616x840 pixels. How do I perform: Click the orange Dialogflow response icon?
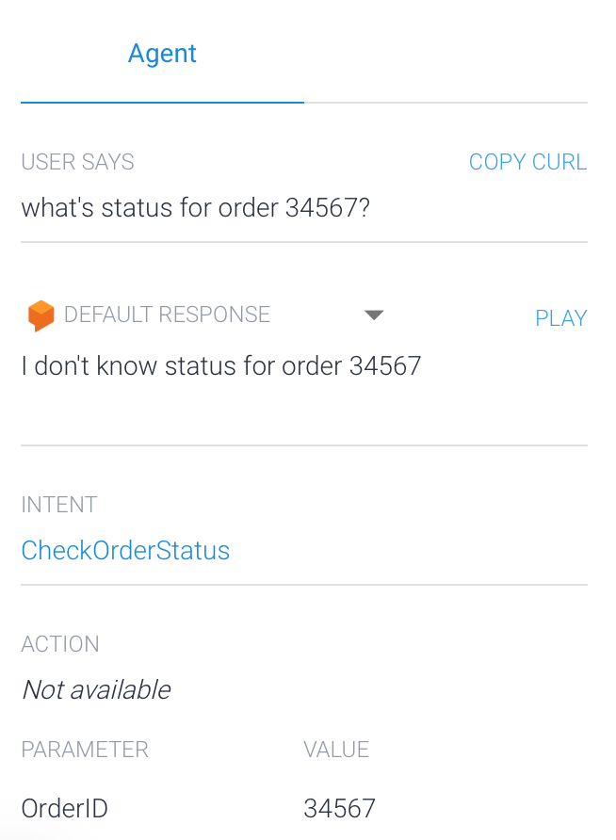[x=41, y=315]
